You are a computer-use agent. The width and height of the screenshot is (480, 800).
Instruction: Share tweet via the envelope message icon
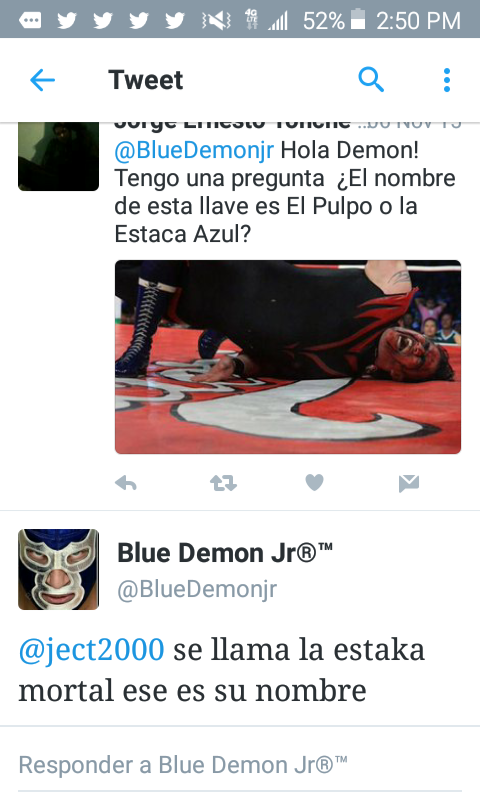[x=409, y=483]
